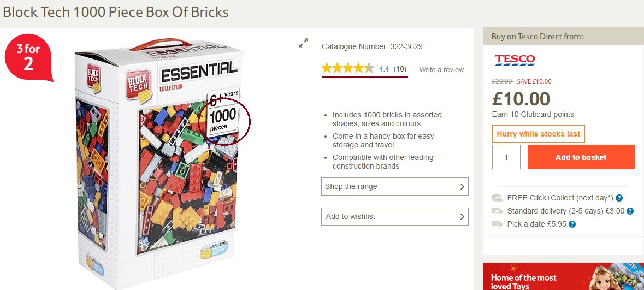
Task: Open the (10) reviews count link
Action: click(x=400, y=69)
